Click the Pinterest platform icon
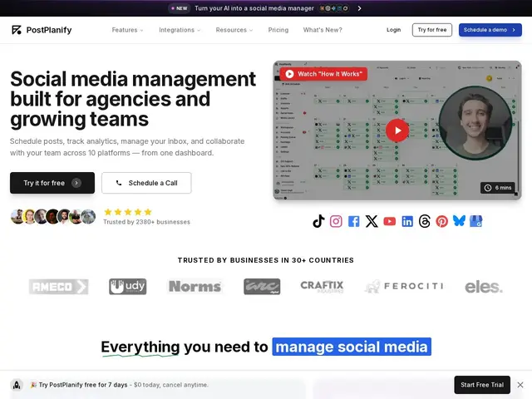The image size is (532, 399). [x=441, y=221]
